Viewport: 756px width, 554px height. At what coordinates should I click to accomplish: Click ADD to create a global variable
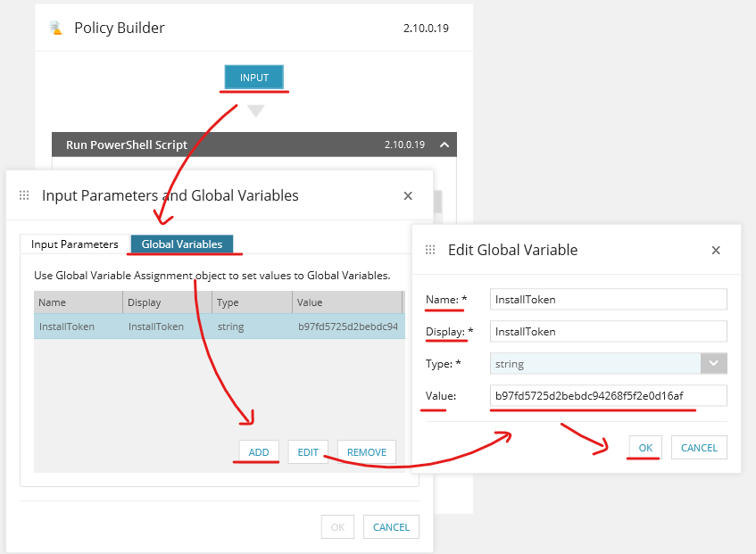click(259, 452)
